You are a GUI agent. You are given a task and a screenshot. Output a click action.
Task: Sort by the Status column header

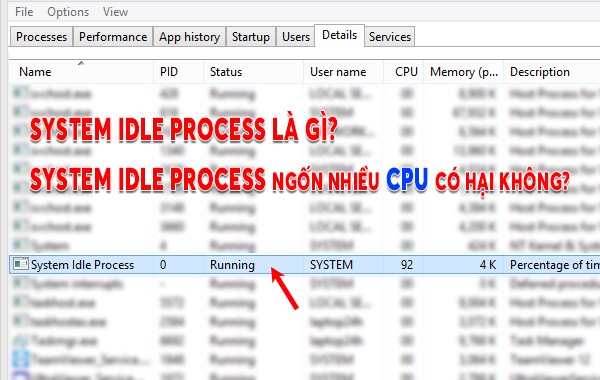coord(253,72)
